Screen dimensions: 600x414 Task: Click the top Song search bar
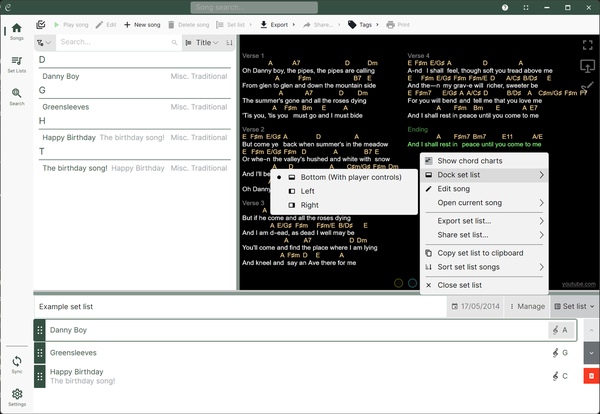[254, 7]
